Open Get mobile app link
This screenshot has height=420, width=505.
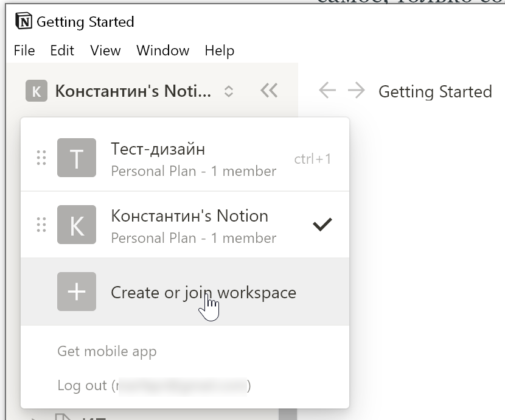pos(107,351)
